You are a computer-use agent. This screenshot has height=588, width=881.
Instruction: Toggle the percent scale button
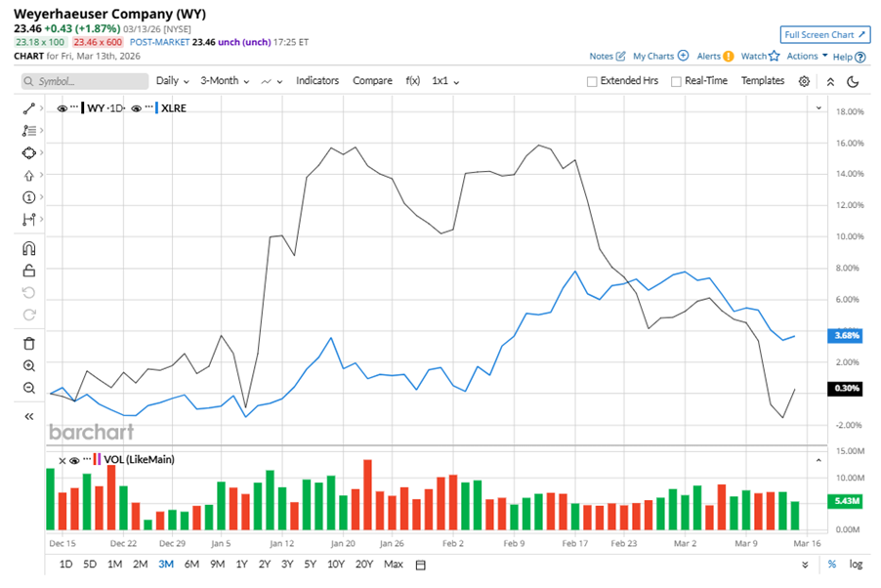[832, 564]
